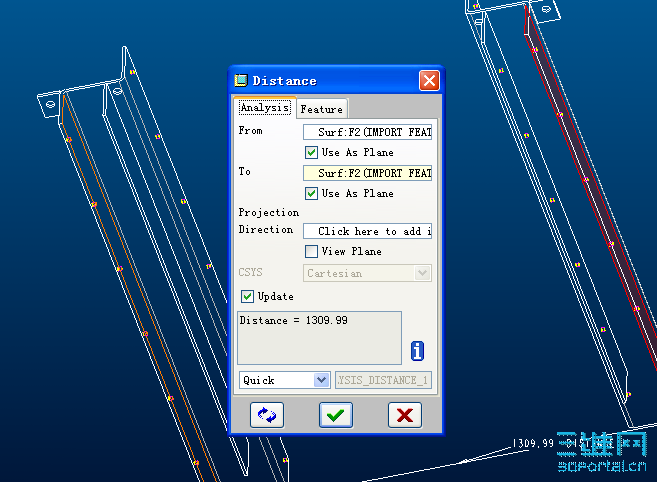Click the 1309.99 dimension label in viewport

[533, 443]
